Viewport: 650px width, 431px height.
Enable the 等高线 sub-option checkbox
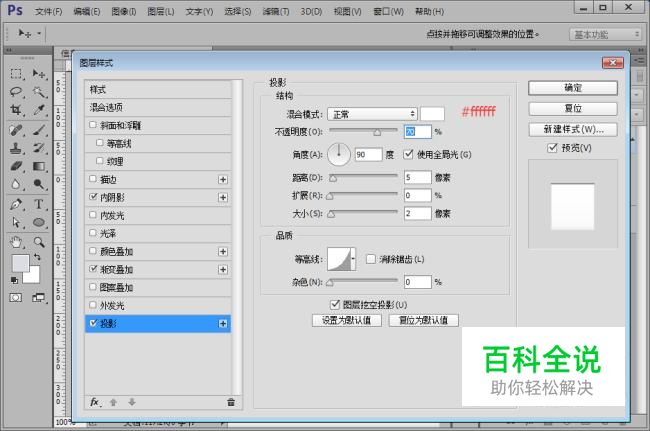click(x=99, y=143)
